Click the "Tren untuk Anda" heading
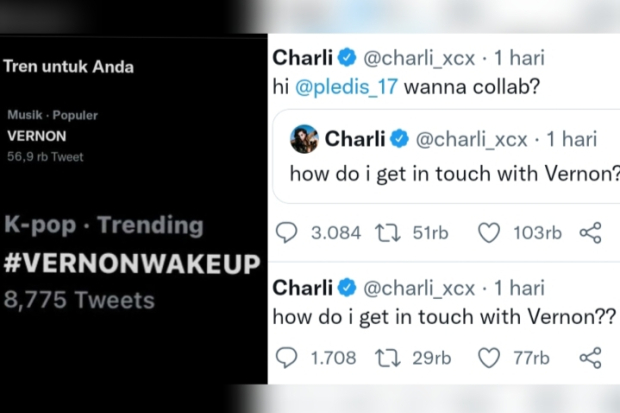620x413 pixels. pos(69,67)
